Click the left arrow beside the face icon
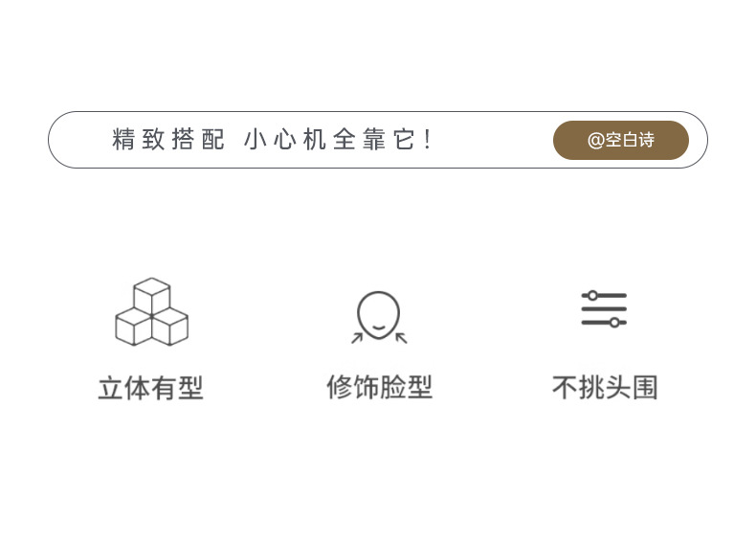This screenshot has width=756, height=542. 357,338
